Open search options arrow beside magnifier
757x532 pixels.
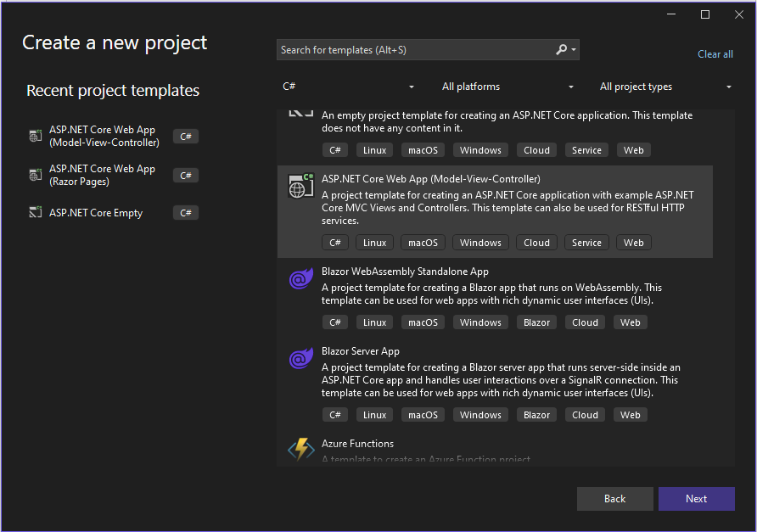click(x=574, y=50)
